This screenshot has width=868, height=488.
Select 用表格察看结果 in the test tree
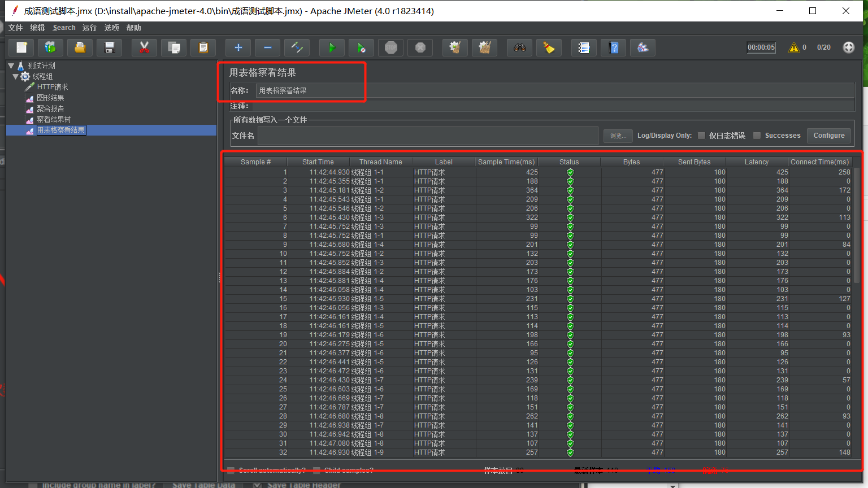(61, 130)
